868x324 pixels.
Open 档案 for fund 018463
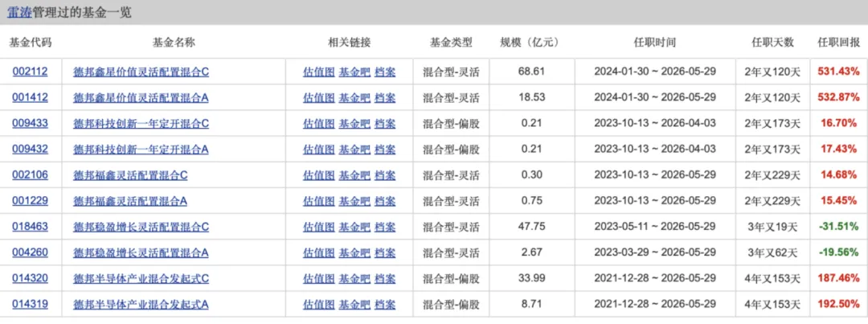[x=385, y=227]
